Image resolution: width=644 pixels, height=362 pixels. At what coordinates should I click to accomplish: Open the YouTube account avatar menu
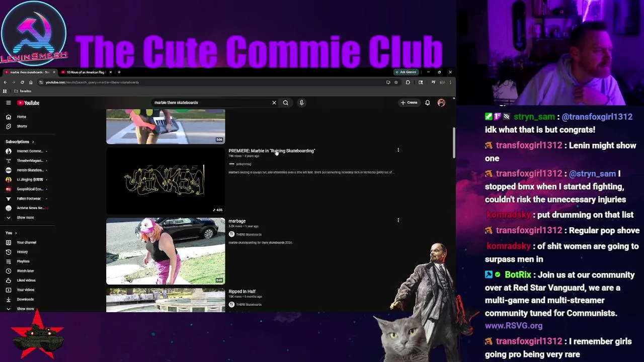(x=441, y=103)
